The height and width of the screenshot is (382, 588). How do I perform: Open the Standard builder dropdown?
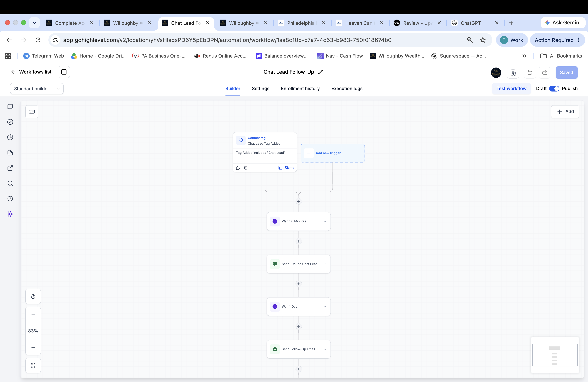37,89
